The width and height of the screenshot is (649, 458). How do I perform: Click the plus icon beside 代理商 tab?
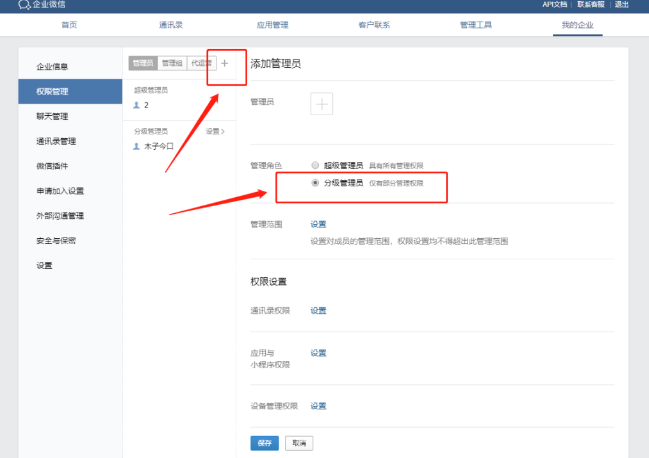coord(225,63)
